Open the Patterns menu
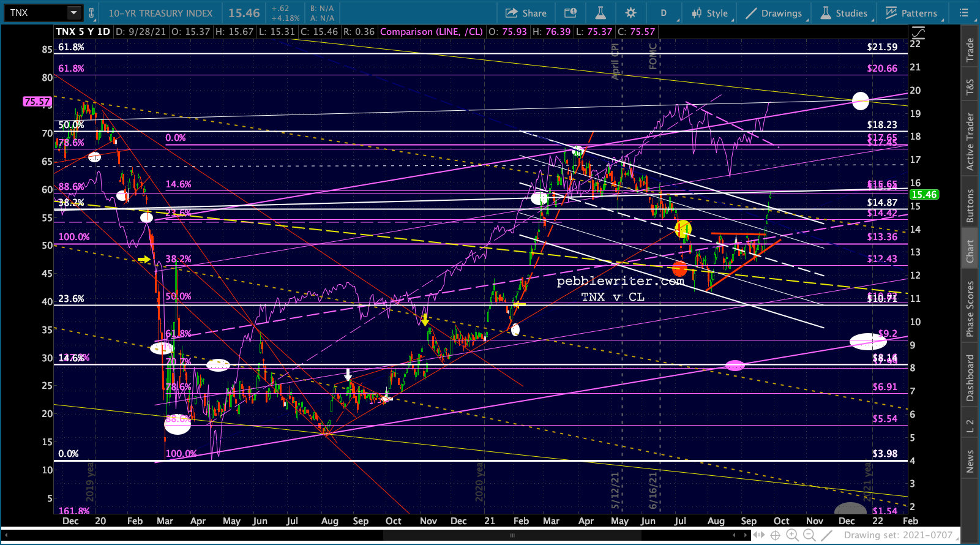The height and width of the screenshot is (545, 980). tap(911, 13)
